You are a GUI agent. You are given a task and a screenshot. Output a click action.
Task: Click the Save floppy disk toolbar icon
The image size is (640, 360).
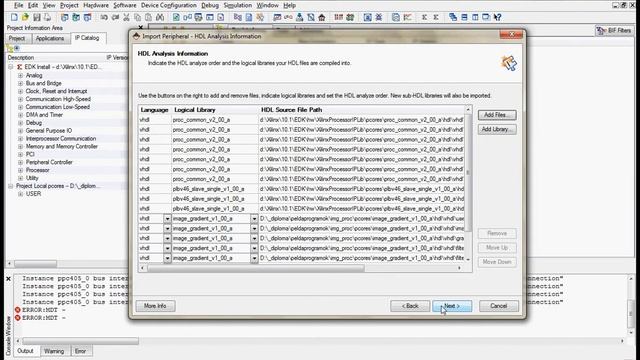[37, 17]
